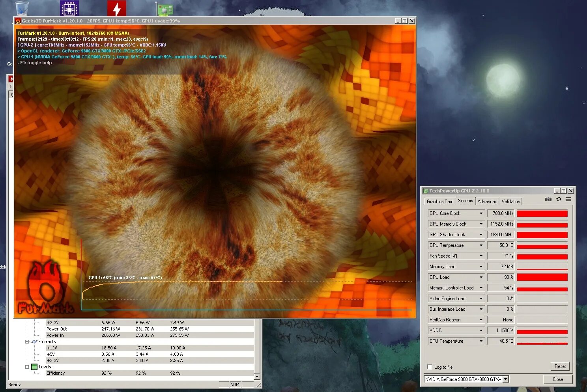Click the 56.0 °C GPU temperature value
587x392 pixels.
(501, 245)
